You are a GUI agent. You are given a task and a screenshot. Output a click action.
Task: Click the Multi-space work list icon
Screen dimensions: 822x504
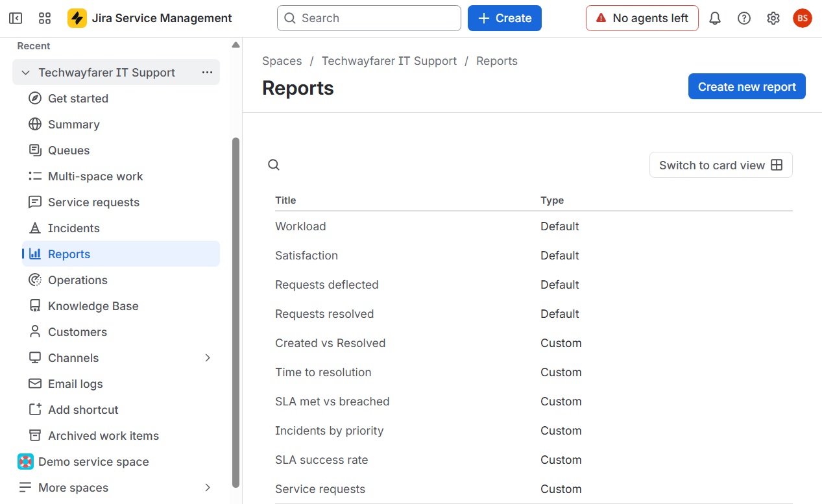(35, 176)
